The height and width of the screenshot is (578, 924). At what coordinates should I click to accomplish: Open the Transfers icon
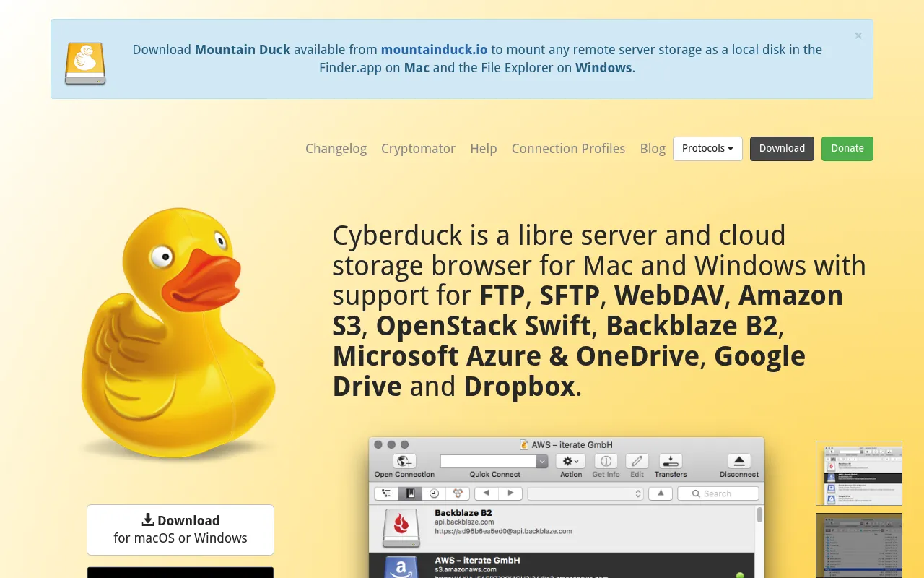(x=671, y=461)
